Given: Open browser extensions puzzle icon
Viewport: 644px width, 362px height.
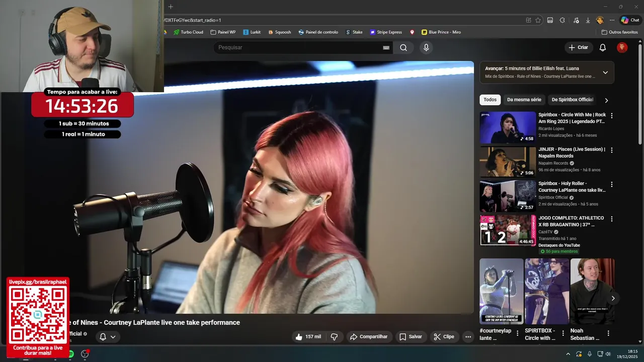Looking at the screenshot, I should [x=562, y=20].
